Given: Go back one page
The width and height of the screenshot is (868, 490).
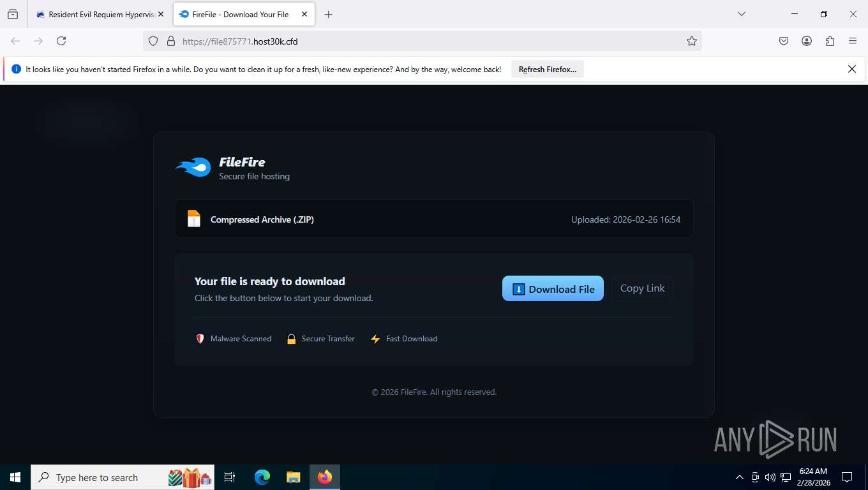Looking at the screenshot, I should coord(15,41).
